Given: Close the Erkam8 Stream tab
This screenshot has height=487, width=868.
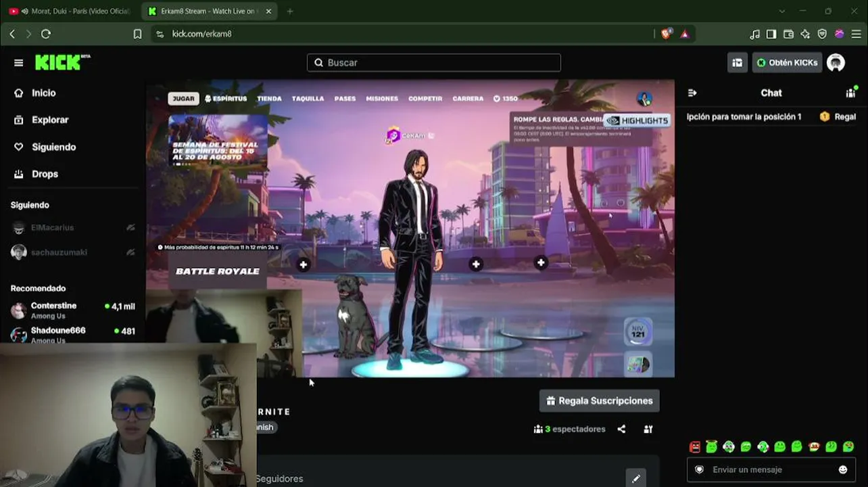Looking at the screenshot, I should [x=268, y=11].
